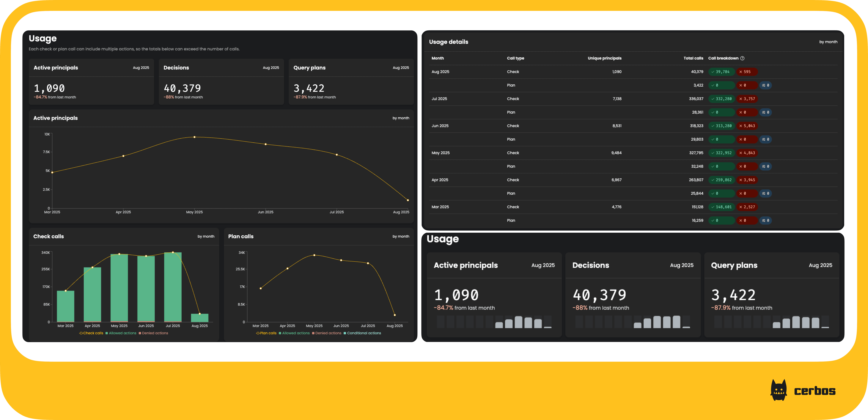Click 'by month' in Active principals chart
The height and width of the screenshot is (420, 868).
(x=401, y=118)
